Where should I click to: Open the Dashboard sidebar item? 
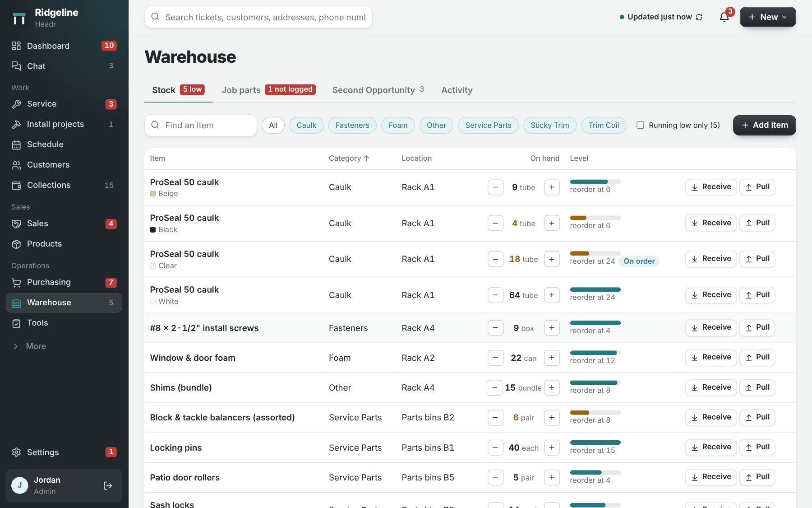(64, 46)
